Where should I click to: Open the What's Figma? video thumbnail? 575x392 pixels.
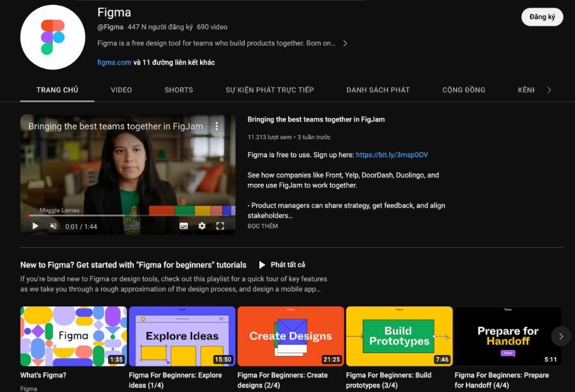pos(73,336)
